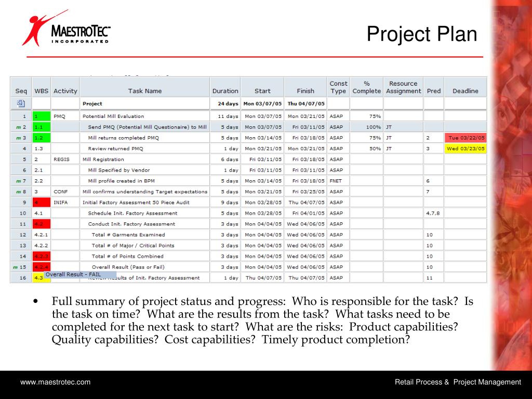Click the Project Plan slide title
Image resolution: width=532 pixels, height=399 pixels.
(422, 34)
